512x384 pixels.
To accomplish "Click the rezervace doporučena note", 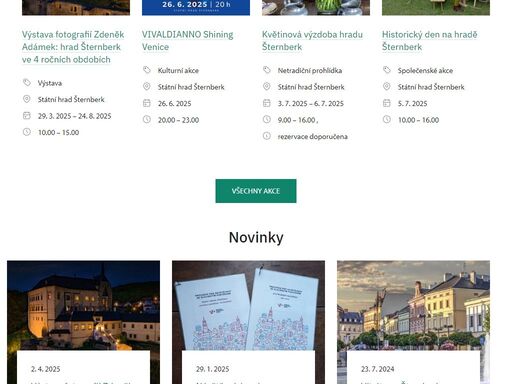I will coord(313,137).
